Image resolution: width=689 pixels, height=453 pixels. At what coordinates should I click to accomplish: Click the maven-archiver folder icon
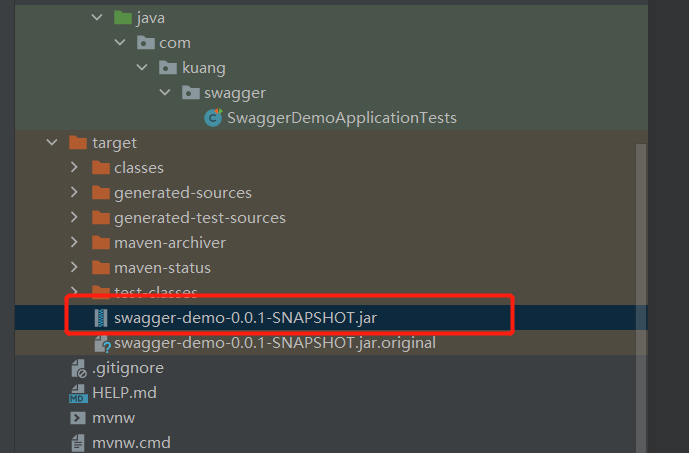pos(101,243)
